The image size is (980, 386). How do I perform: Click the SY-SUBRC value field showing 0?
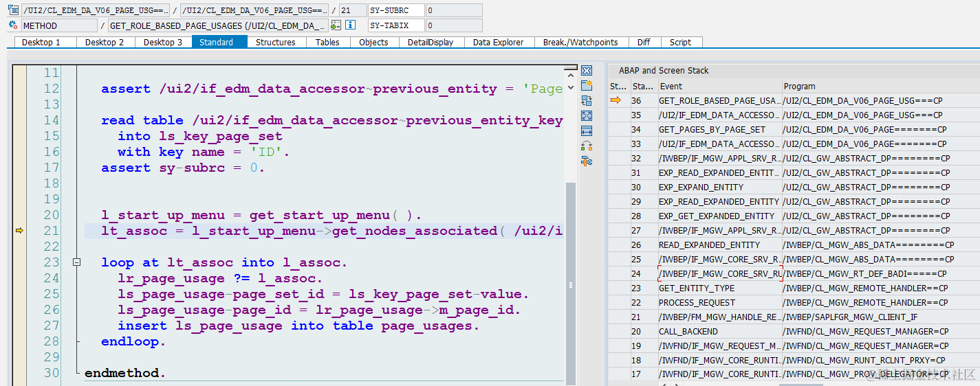click(454, 10)
